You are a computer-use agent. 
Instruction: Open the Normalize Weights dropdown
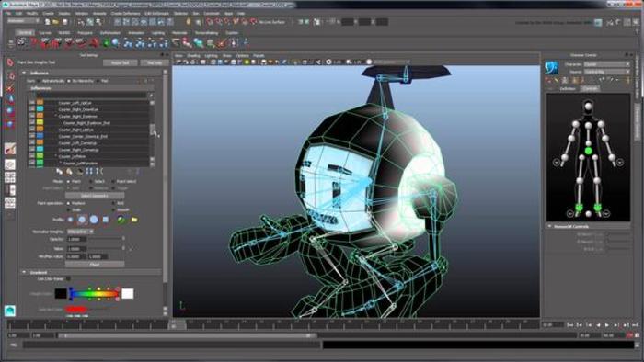point(80,232)
